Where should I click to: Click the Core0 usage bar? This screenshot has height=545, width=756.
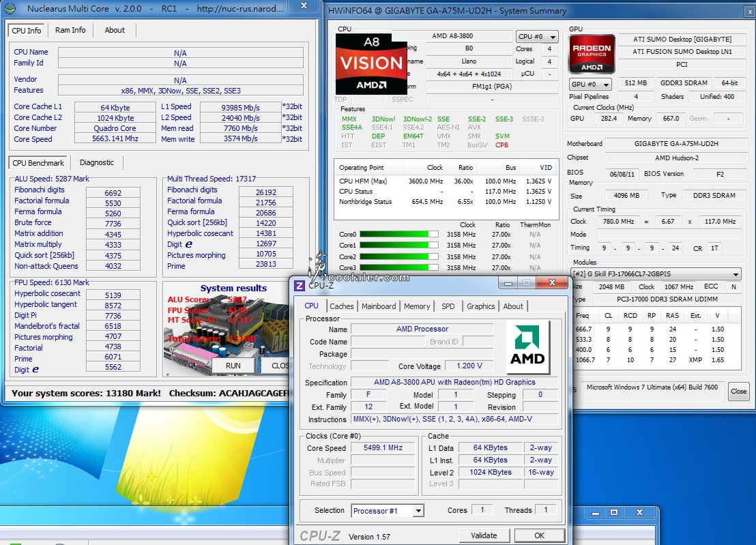tap(398, 235)
